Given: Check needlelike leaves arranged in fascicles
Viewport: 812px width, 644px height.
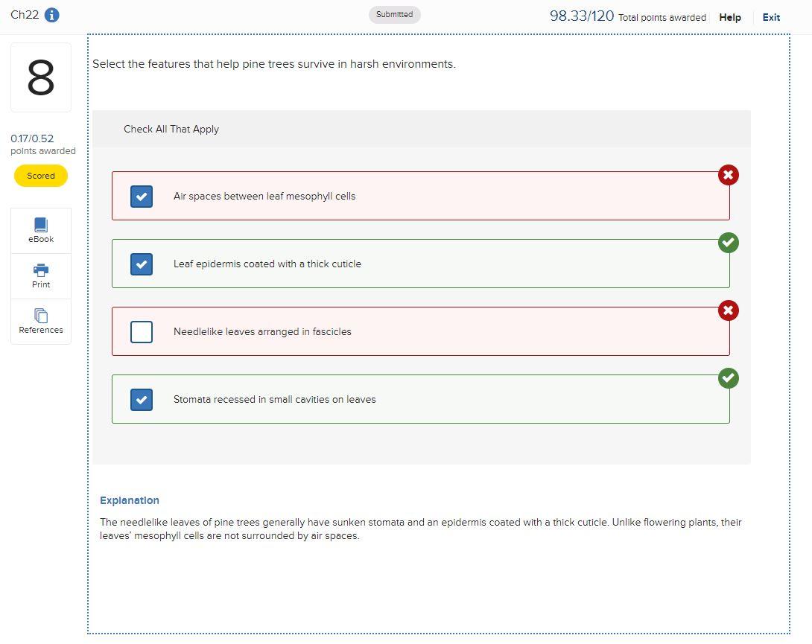Looking at the screenshot, I should [x=141, y=332].
